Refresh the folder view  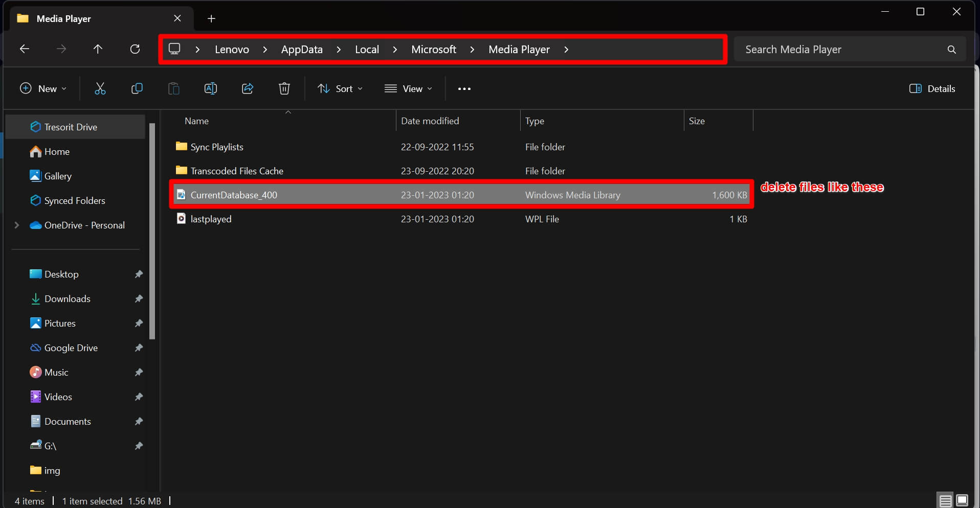[135, 49]
